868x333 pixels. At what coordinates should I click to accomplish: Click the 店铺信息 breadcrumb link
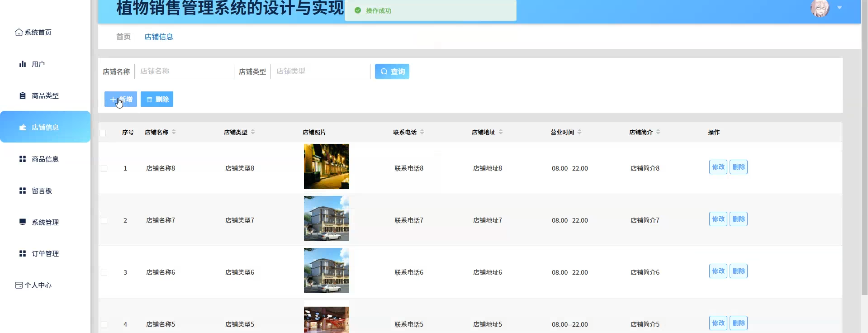(x=159, y=37)
